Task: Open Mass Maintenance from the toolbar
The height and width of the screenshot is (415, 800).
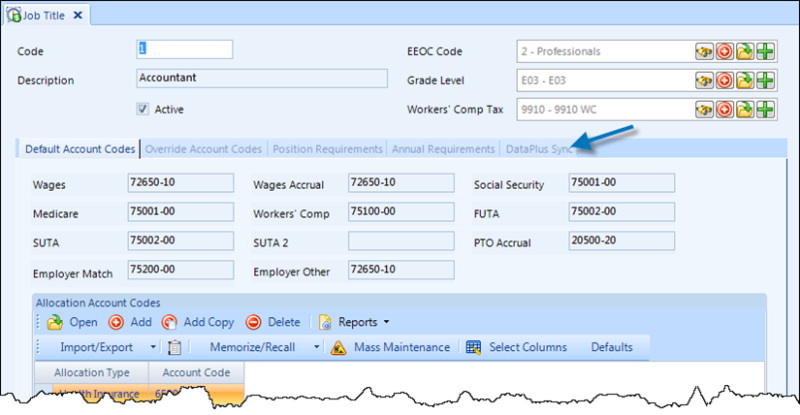Action: tap(390, 347)
